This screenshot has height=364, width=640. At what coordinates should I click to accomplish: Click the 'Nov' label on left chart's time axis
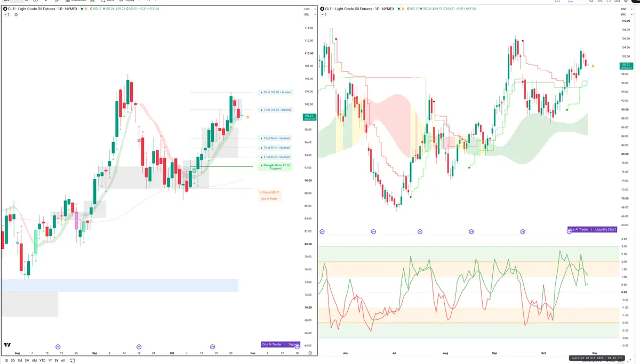(x=252, y=353)
